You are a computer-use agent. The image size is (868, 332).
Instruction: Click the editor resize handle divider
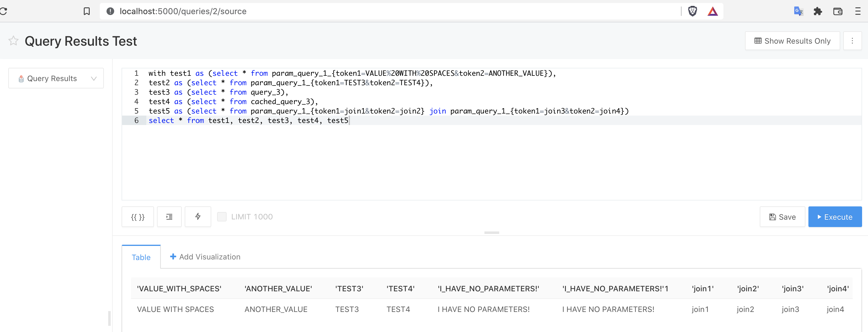tap(492, 232)
